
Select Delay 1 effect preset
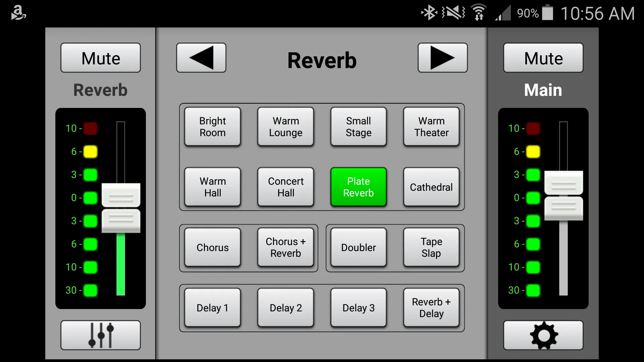coord(212,307)
